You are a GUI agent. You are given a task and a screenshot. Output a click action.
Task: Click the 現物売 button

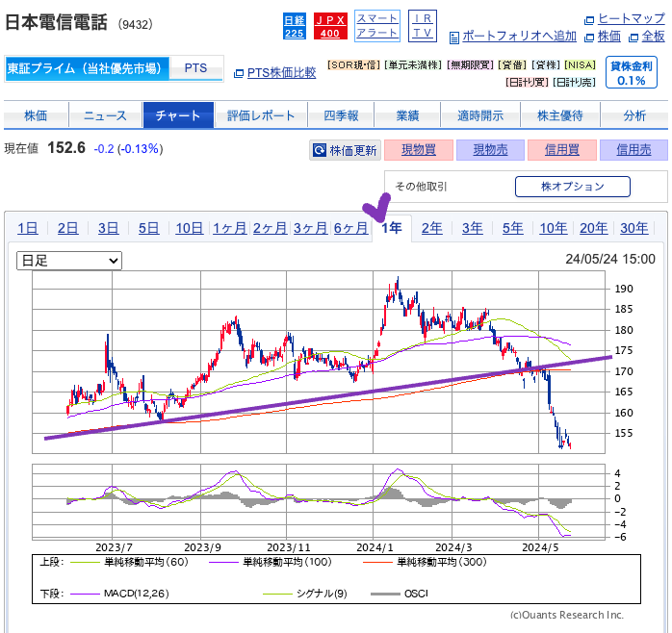point(490,150)
